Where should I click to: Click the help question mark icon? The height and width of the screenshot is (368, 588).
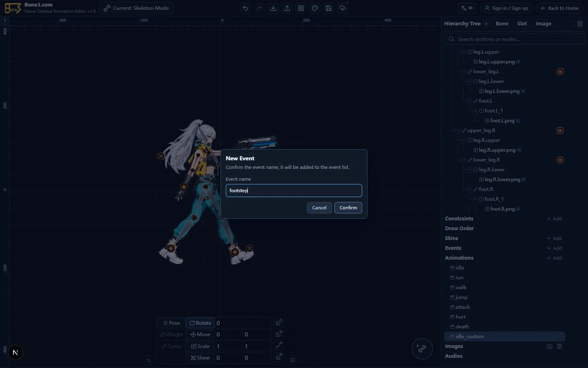[5, 21]
